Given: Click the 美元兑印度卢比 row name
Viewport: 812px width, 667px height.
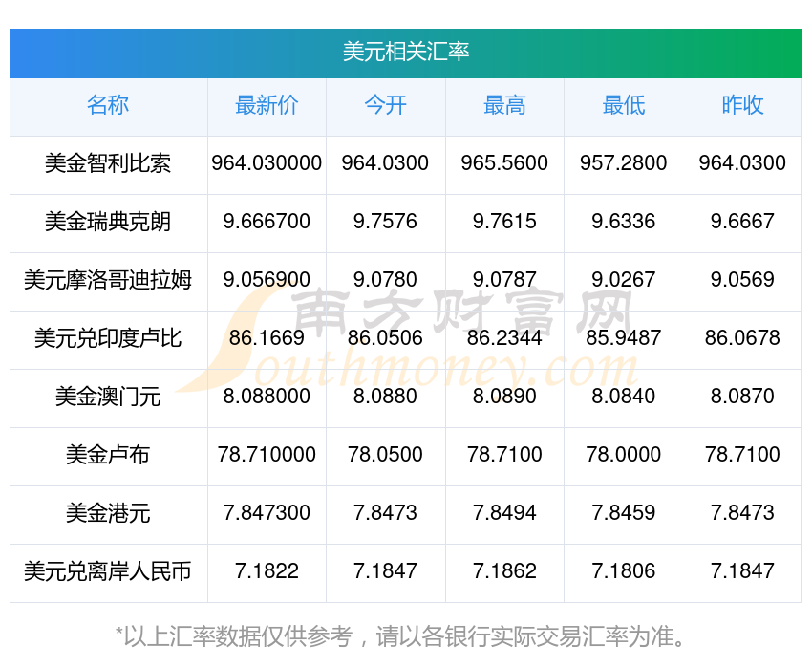Looking at the screenshot, I should [108, 338].
